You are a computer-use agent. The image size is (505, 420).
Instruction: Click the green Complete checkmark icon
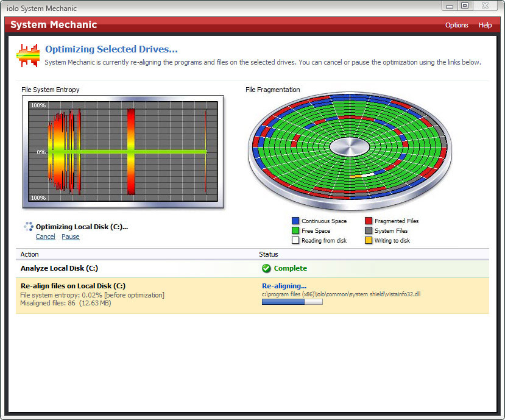(266, 268)
